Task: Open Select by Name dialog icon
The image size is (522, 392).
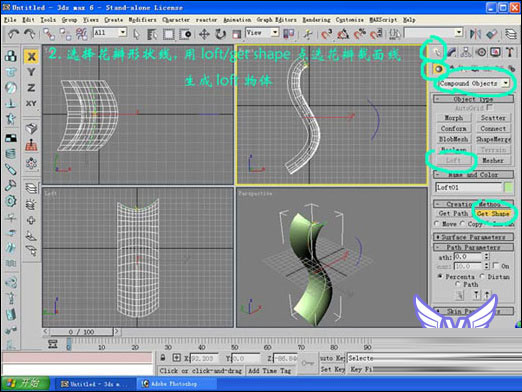Action: pyautogui.click(x=152, y=34)
